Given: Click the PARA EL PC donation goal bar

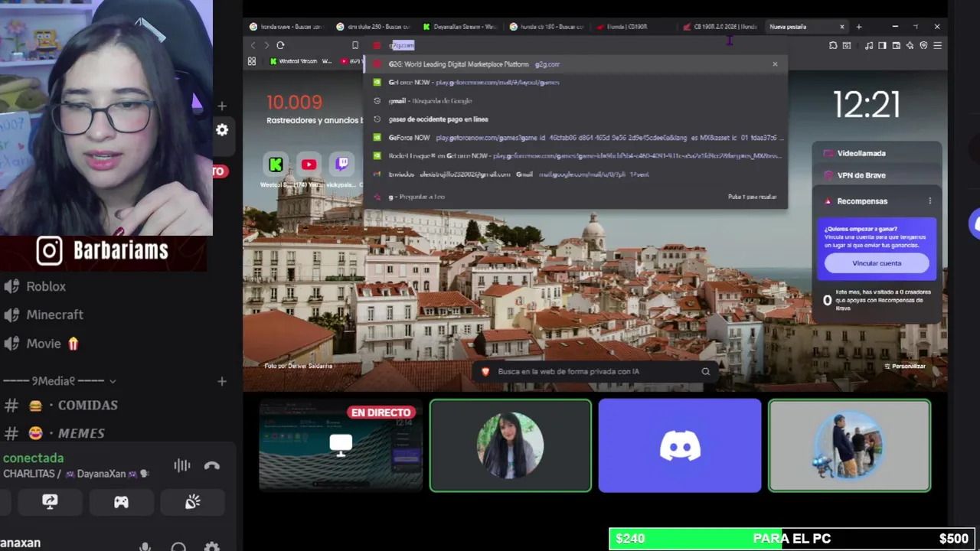Looking at the screenshot, I should click(792, 539).
